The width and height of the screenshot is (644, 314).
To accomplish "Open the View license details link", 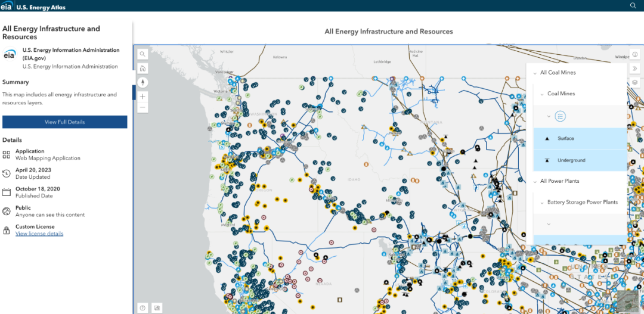I will pos(39,234).
